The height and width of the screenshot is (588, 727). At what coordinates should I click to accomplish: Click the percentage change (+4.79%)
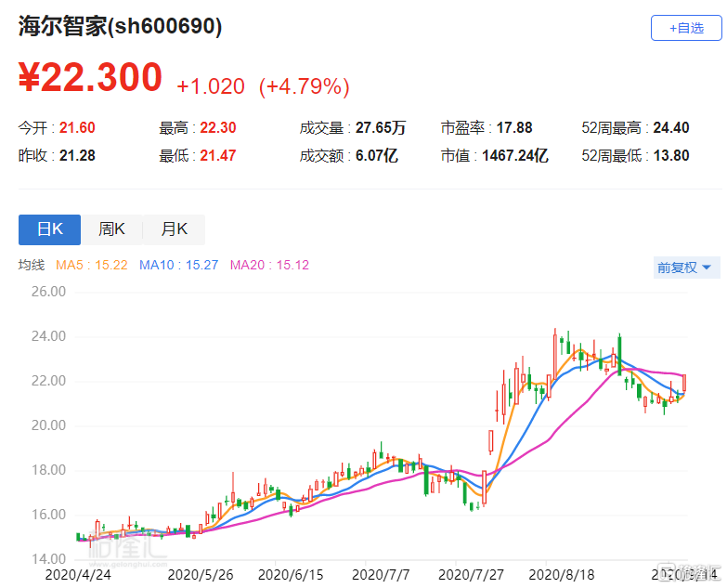(x=305, y=86)
